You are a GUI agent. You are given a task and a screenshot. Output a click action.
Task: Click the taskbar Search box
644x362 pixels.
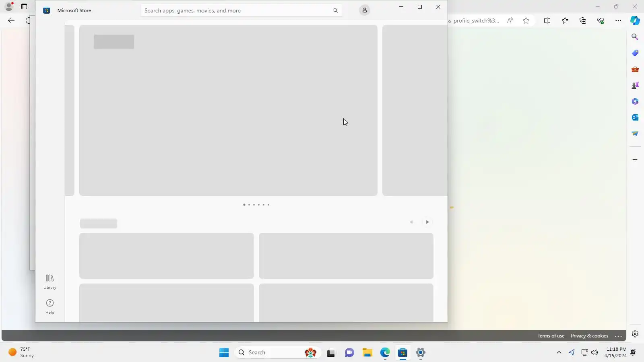[x=278, y=353]
